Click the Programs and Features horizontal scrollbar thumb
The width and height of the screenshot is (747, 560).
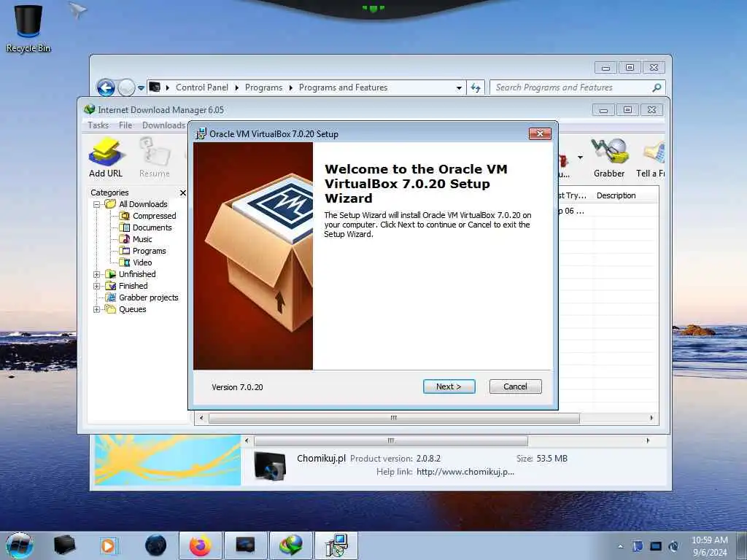[391, 440]
